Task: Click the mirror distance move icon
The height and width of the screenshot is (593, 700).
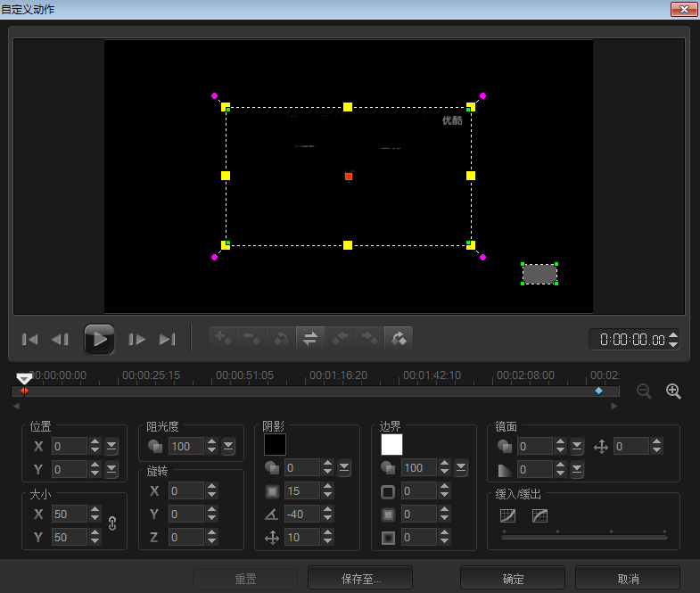Action: point(601,447)
